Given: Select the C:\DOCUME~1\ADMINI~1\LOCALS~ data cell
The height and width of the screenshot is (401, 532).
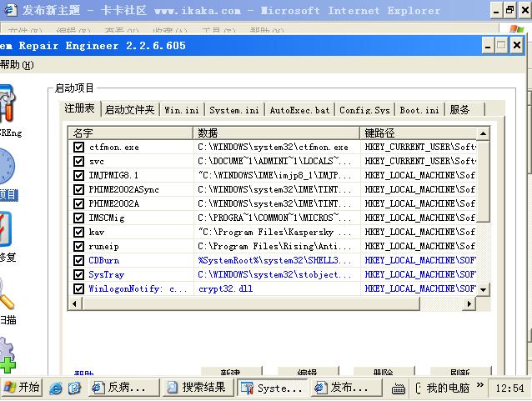Looking at the screenshot, I should point(276,162).
